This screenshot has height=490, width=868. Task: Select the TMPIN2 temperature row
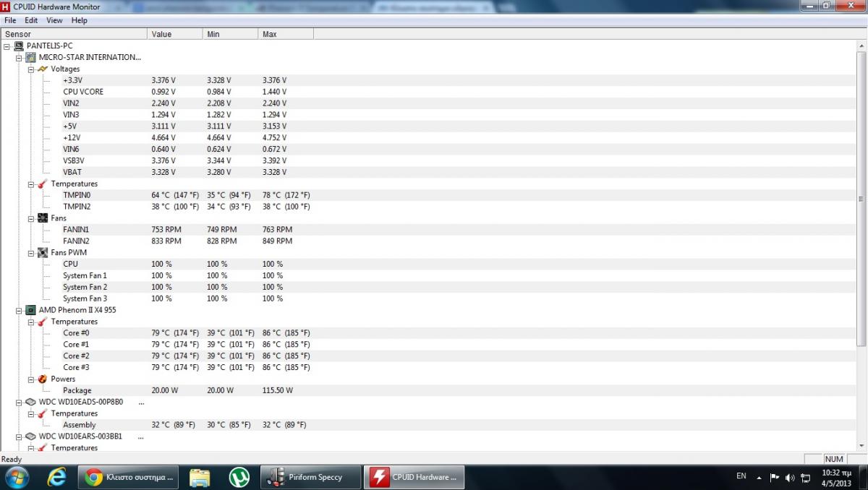click(427, 207)
